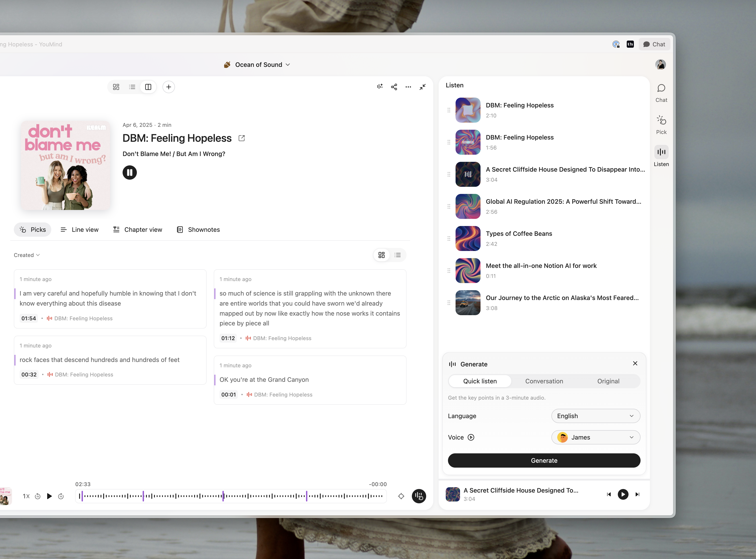Open the external link next to the episode title
The width and height of the screenshot is (756, 559).
[x=242, y=138]
